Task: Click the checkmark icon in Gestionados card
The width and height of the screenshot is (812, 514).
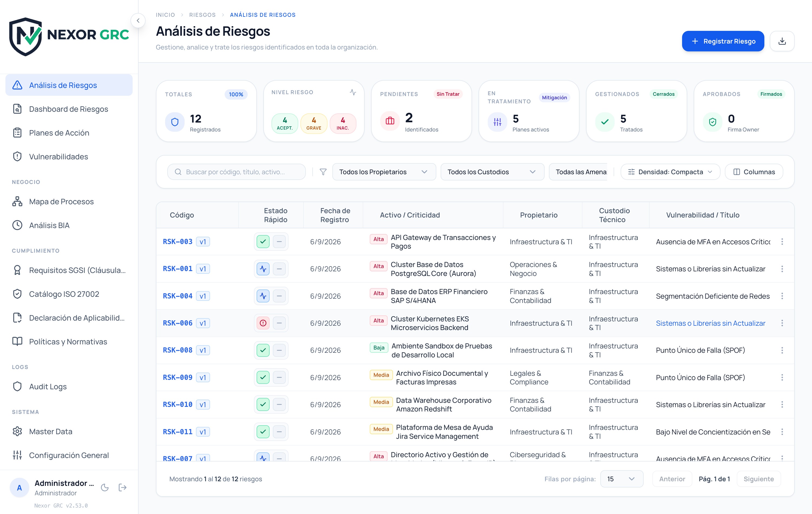Action: pyautogui.click(x=605, y=122)
